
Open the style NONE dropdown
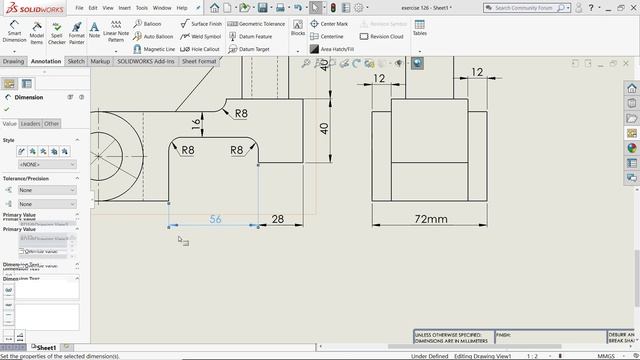point(47,164)
